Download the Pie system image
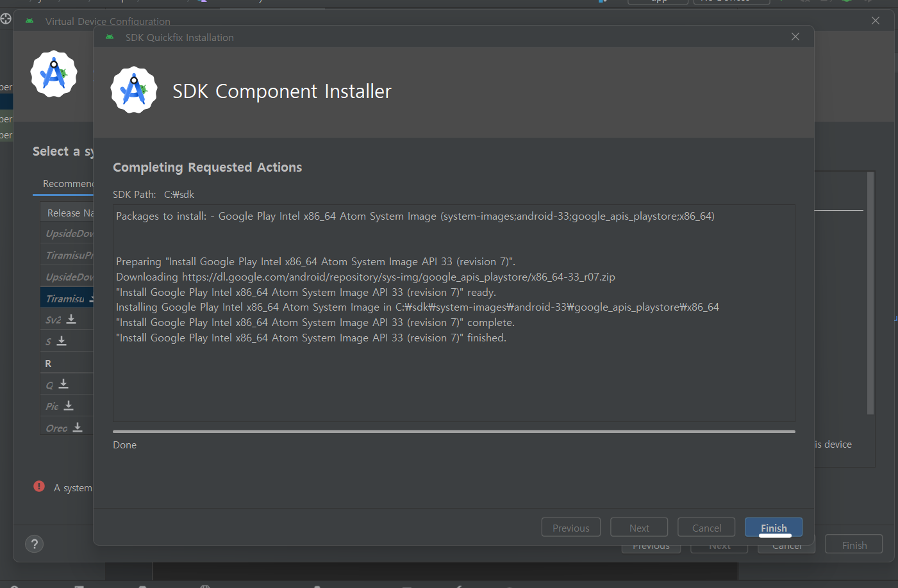 (x=69, y=405)
